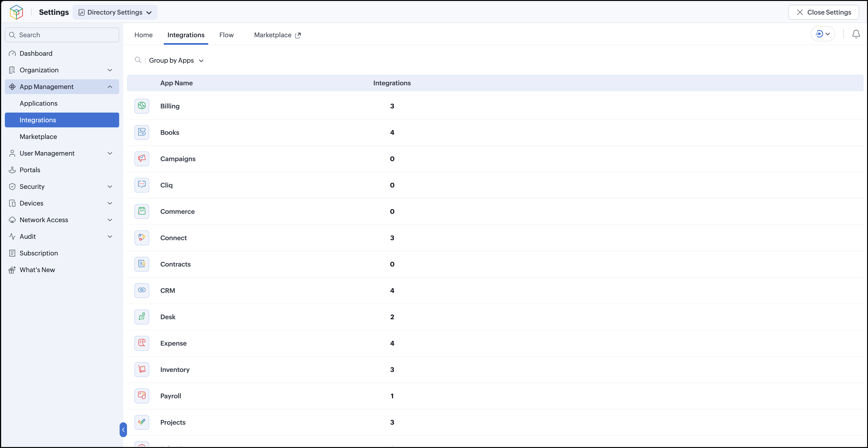Expand the Organization section chevron
Screen dimensions: 868x448
(x=110, y=70)
